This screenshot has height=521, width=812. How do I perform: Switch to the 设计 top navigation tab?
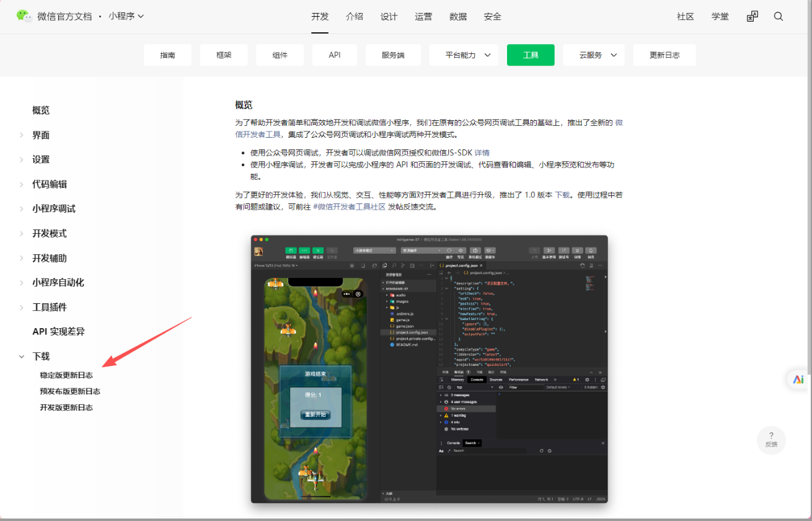[x=389, y=17]
